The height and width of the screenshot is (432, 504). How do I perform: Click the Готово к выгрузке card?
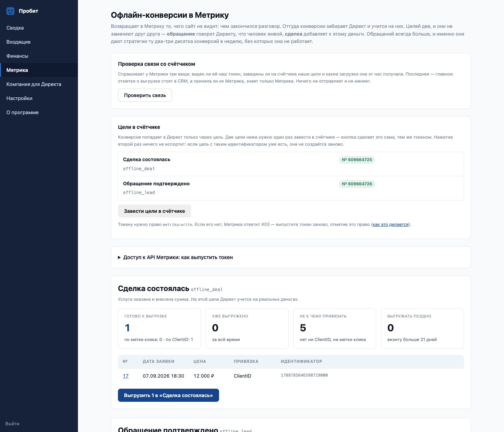pyautogui.click(x=159, y=329)
